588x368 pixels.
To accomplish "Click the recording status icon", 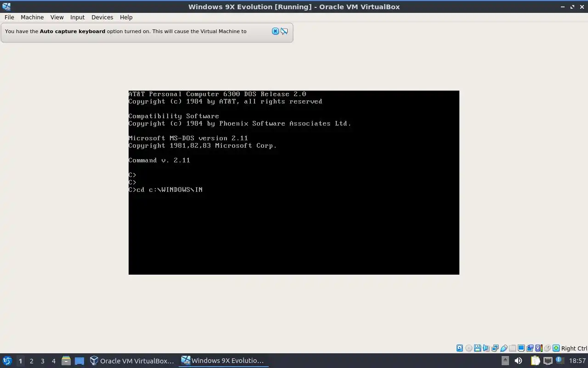I will pyautogui.click(x=530, y=348).
